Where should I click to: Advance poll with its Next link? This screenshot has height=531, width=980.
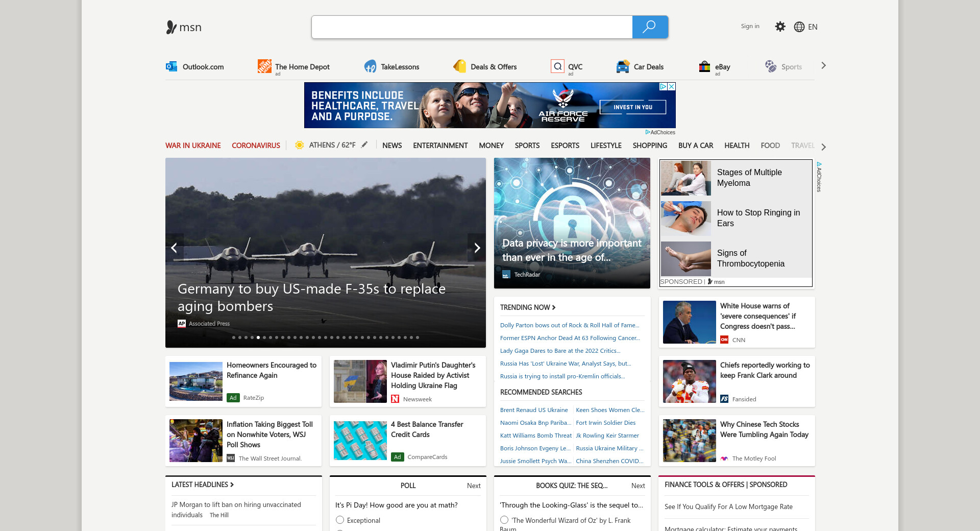pos(474,486)
